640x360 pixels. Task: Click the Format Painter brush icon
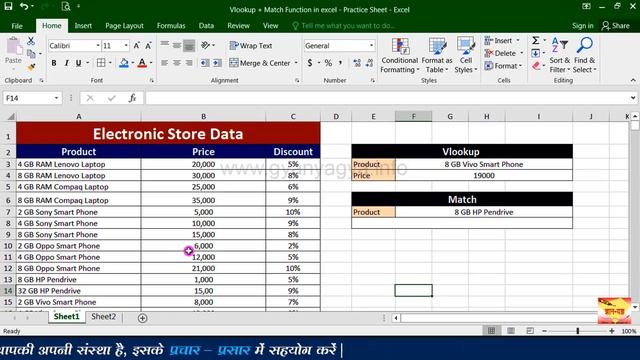click(31, 67)
